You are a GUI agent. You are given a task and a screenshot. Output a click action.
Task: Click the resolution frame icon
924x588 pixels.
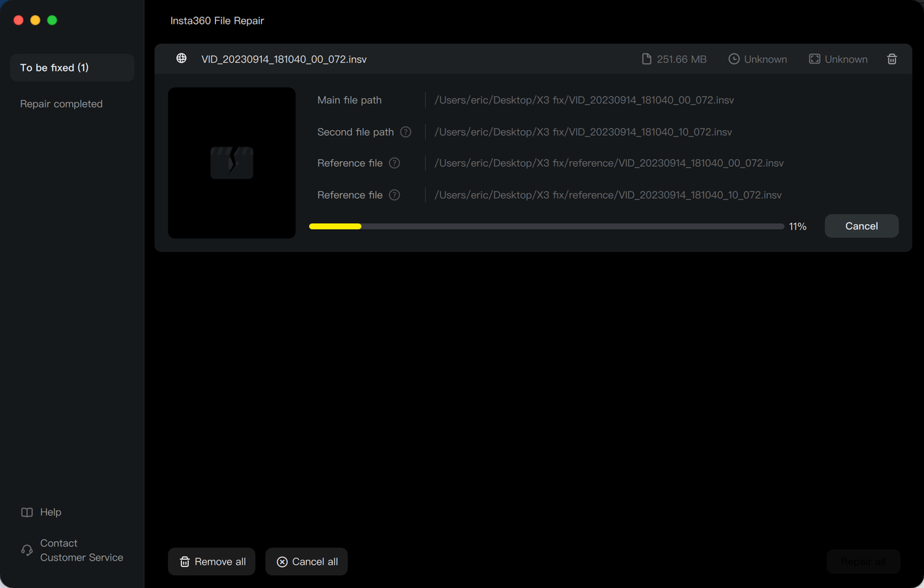pyautogui.click(x=814, y=59)
